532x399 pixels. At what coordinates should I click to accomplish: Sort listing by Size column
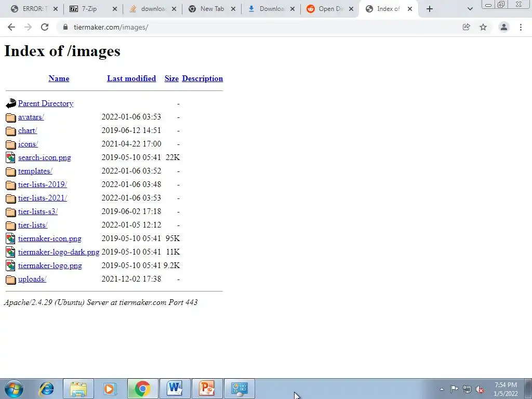click(x=171, y=78)
